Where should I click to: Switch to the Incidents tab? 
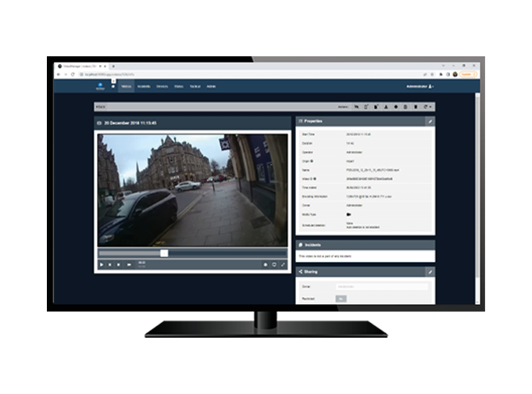144,86
